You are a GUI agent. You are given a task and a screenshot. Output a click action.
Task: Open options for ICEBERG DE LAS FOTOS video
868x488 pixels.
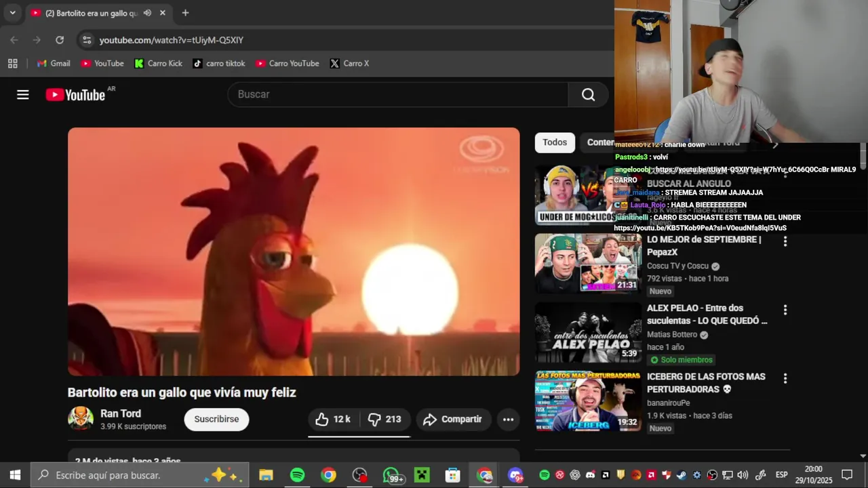point(785,378)
